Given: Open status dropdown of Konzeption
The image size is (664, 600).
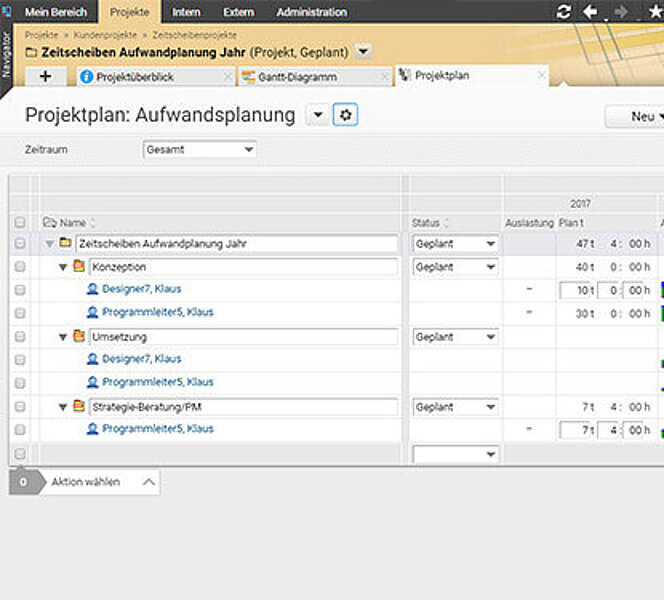Looking at the screenshot, I should point(455,267).
